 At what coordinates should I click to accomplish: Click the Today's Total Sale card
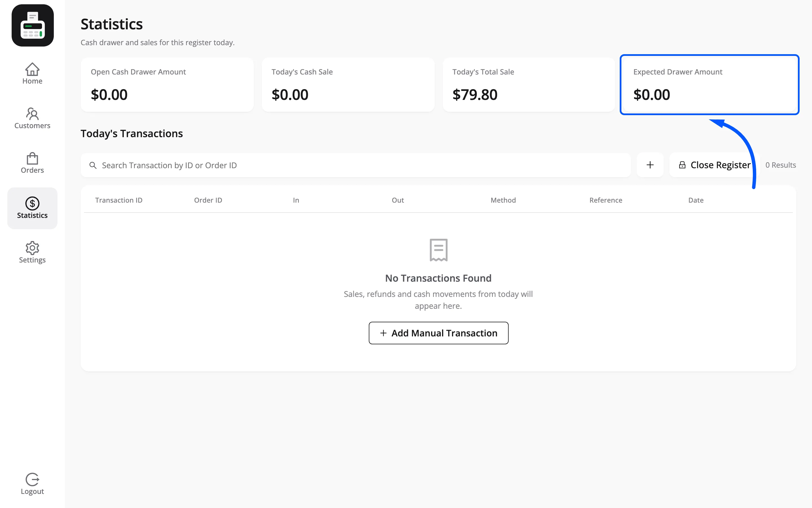529,85
